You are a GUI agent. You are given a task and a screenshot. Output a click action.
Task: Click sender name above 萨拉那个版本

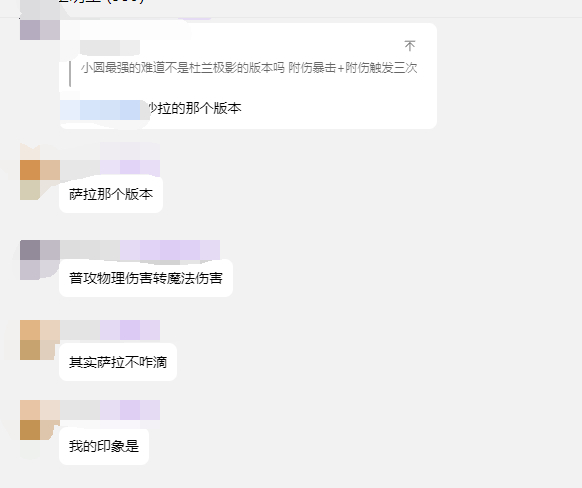click(80, 170)
